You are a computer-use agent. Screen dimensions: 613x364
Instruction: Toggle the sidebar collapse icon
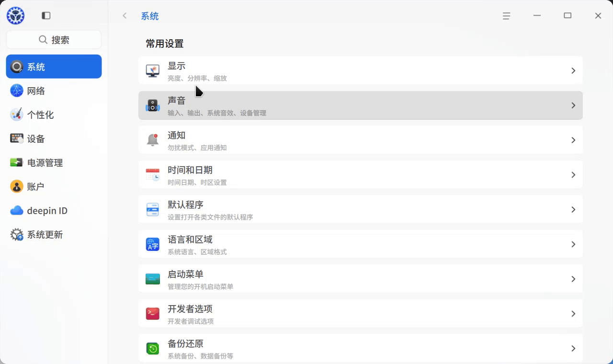(46, 16)
